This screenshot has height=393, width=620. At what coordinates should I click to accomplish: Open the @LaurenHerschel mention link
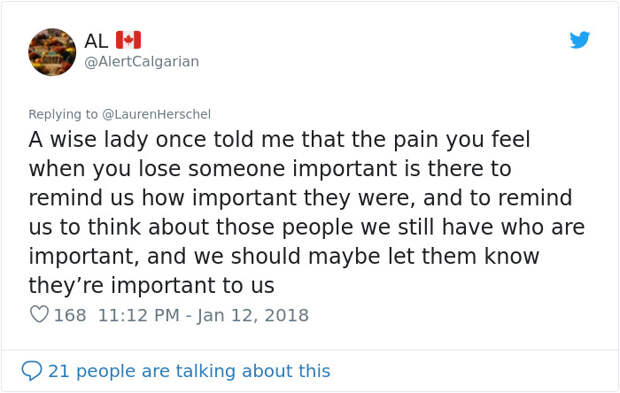point(157,114)
